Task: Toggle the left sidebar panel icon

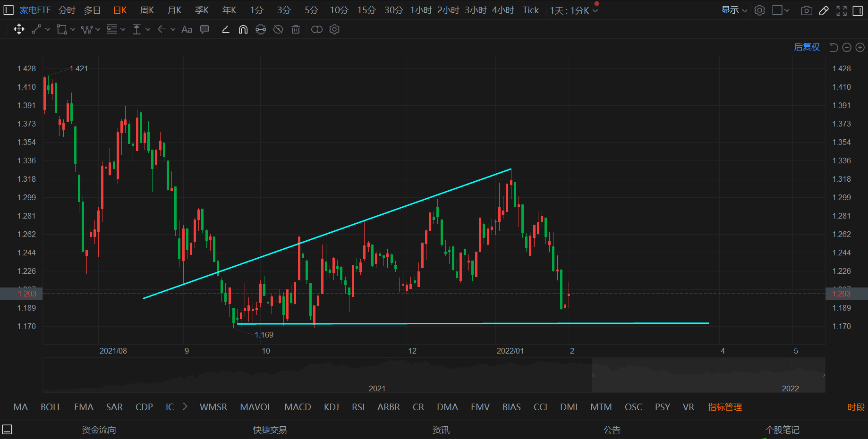Action: (x=9, y=10)
